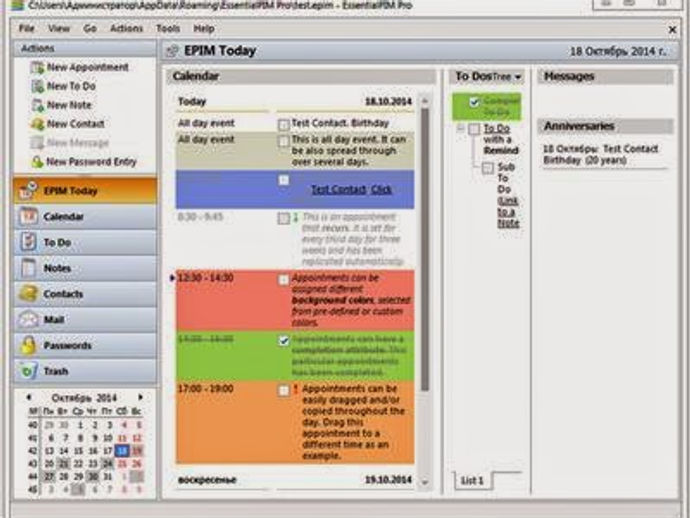Open the Actions menu
690x518 pixels.
coord(126,29)
